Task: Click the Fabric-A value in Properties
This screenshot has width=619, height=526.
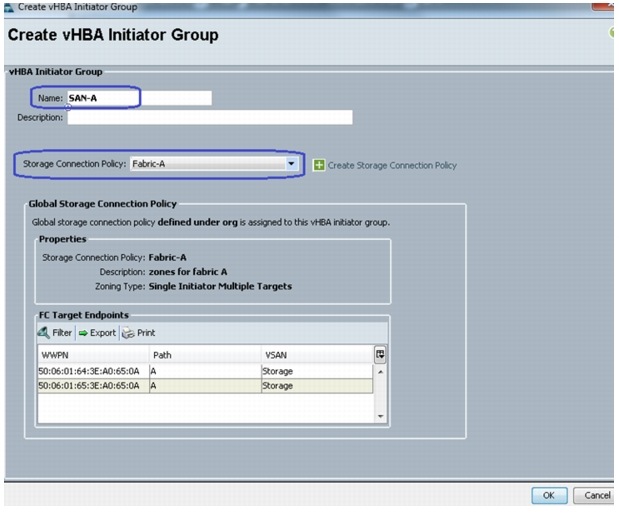Action: tap(167, 257)
